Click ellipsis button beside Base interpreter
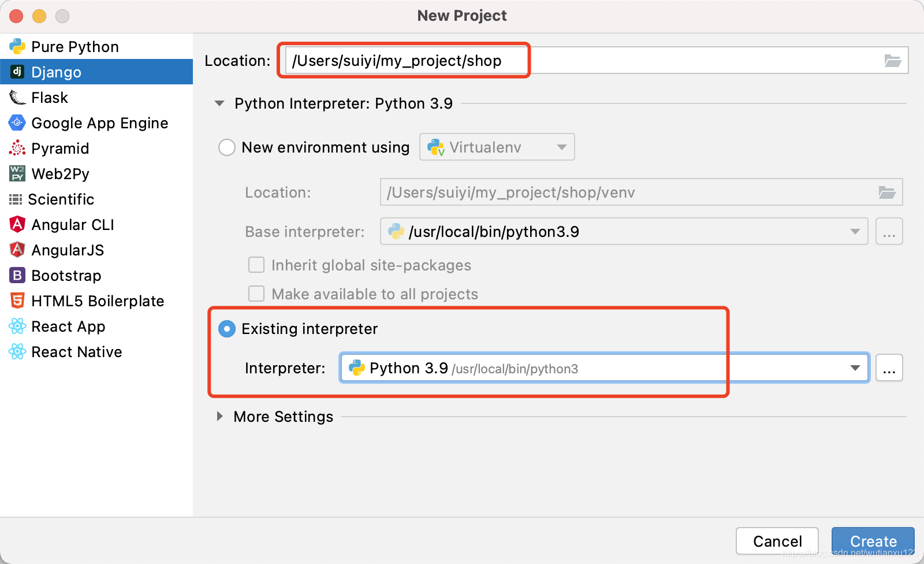 point(889,232)
